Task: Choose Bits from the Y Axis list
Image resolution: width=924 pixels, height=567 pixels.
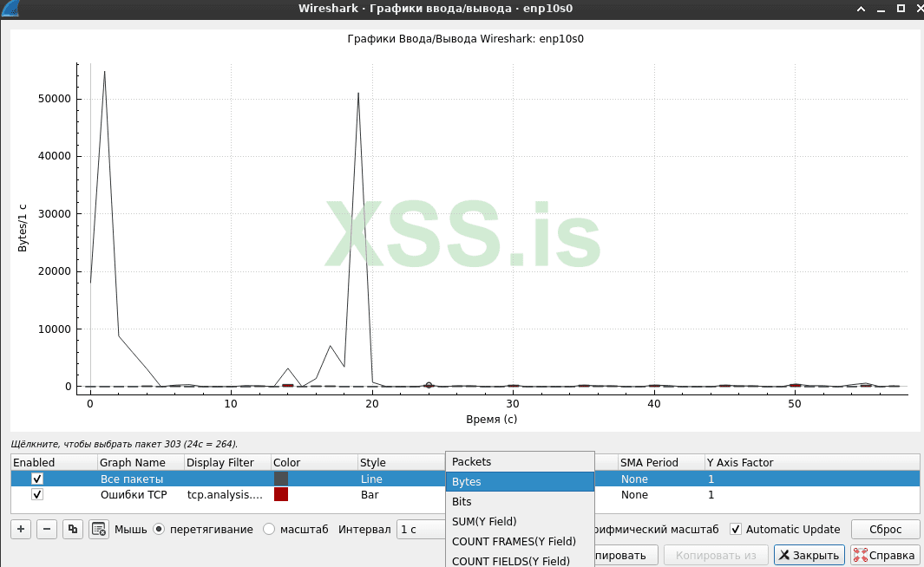Action: tap(520, 502)
